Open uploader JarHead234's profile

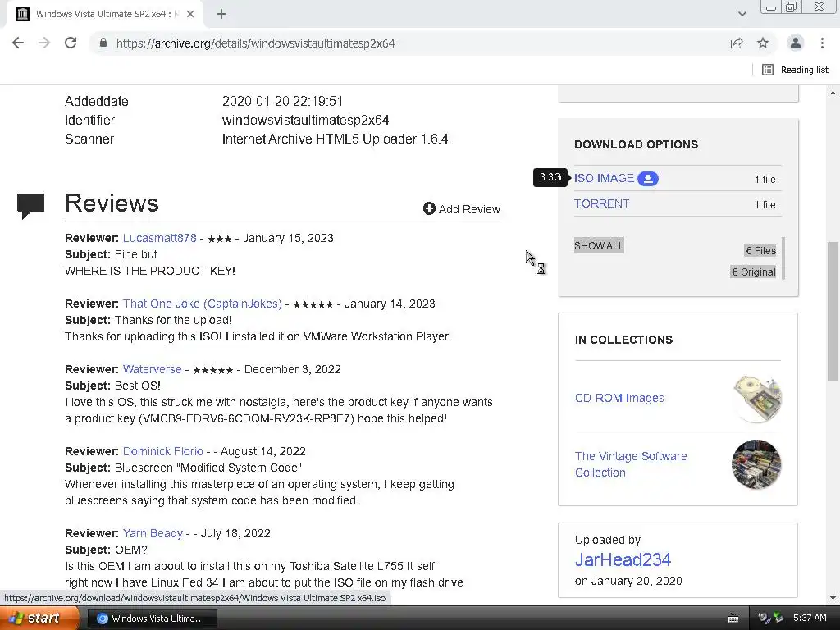click(623, 559)
